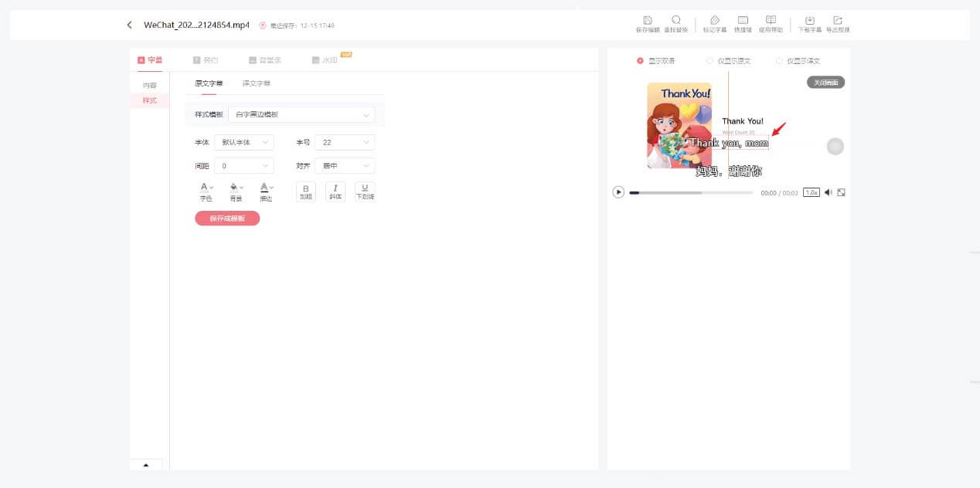Click the 下载字幕 download subtitles icon
The image size is (980, 488).
[x=809, y=21]
